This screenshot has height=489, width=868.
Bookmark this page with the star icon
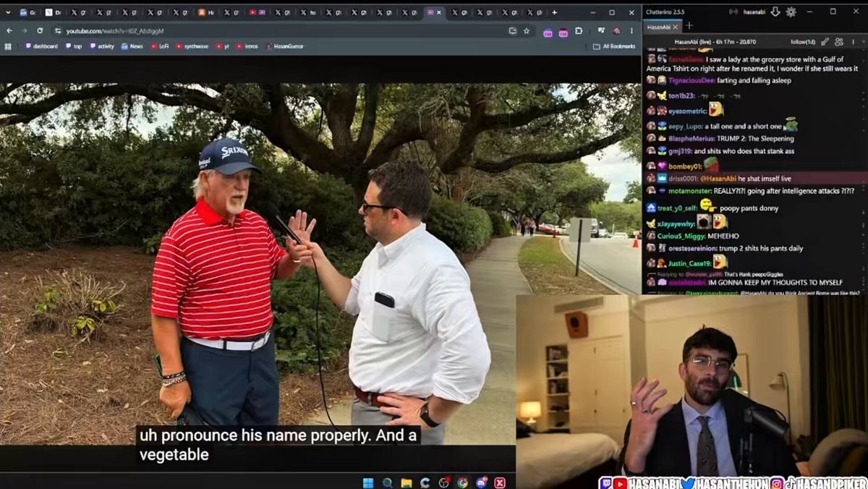[x=527, y=31]
